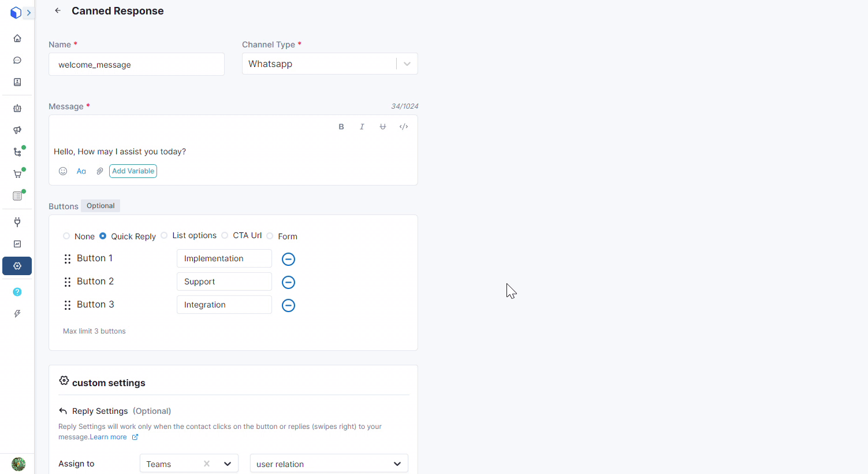Click the attachment paperclip icon
The image size is (868, 474).
tap(100, 171)
